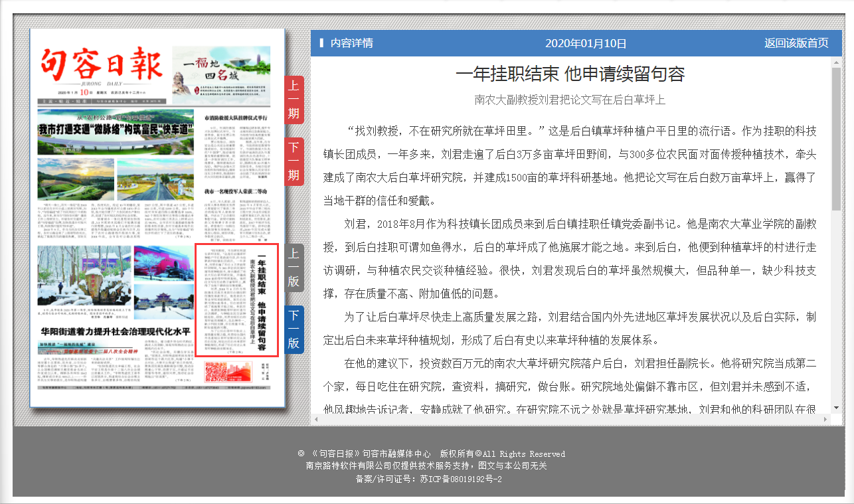Click the 句容日報 masthead logo
Image resolution: width=854 pixels, height=504 pixels.
point(101,65)
